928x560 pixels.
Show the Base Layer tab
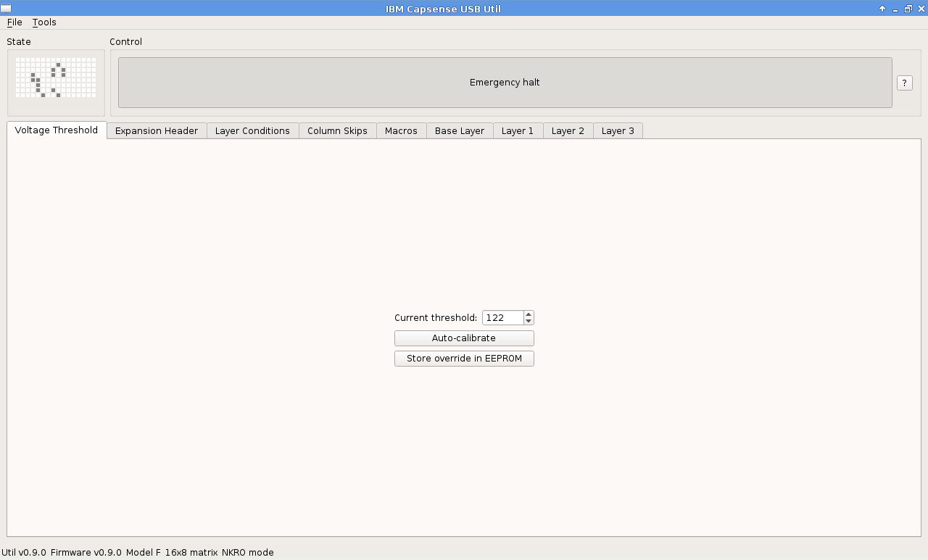[x=460, y=131]
